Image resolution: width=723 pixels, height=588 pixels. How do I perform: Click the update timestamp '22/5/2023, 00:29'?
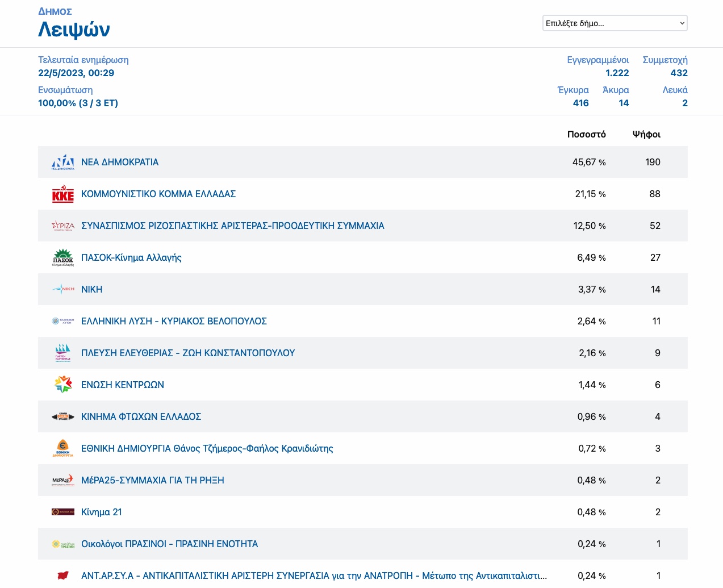pos(76,73)
